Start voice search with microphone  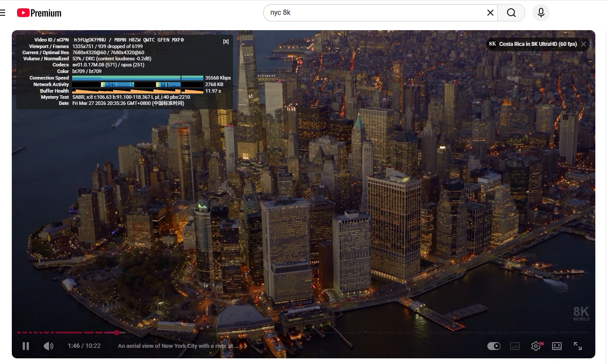541,13
